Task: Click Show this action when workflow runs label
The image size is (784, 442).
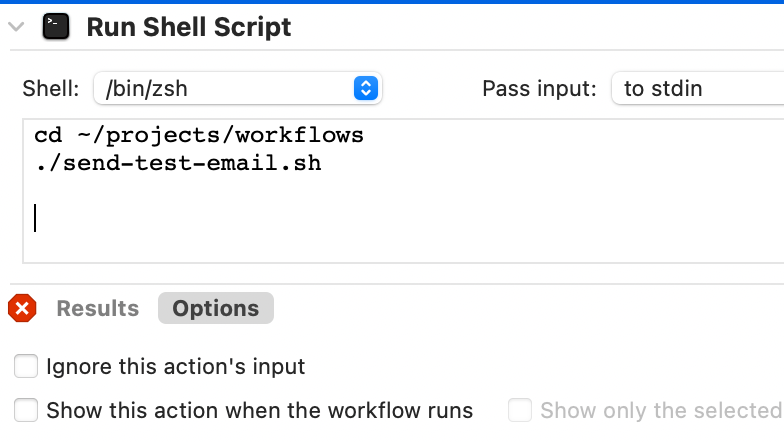Action: tap(260, 410)
